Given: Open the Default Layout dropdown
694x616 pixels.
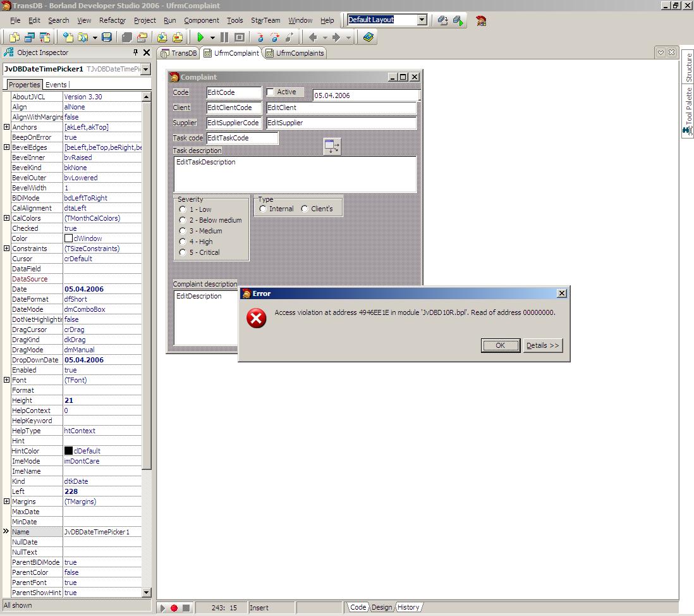Looking at the screenshot, I should click(x=422, y=20).
